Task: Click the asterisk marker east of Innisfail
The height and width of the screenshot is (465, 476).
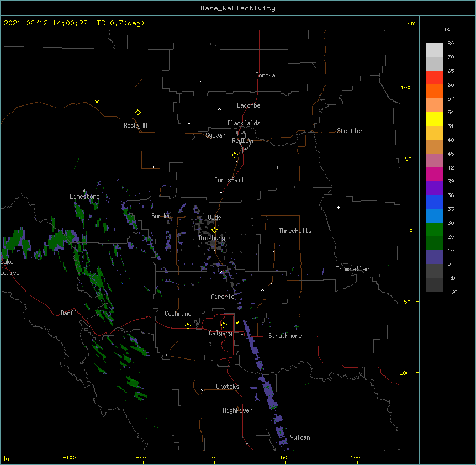Action: [x=277, y=167]
